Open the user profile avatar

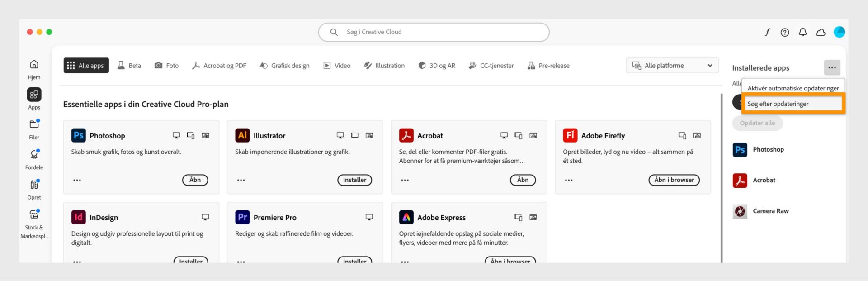pos(839,32)
